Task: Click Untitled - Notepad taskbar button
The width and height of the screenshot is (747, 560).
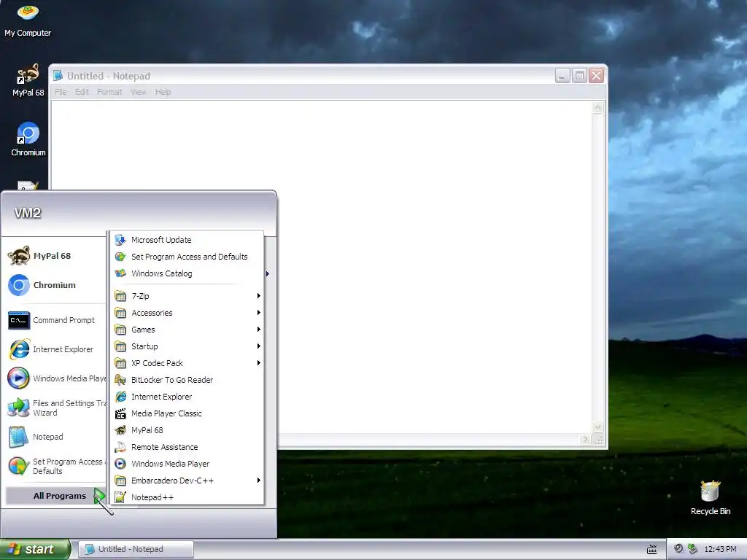Action: [136, 549]
